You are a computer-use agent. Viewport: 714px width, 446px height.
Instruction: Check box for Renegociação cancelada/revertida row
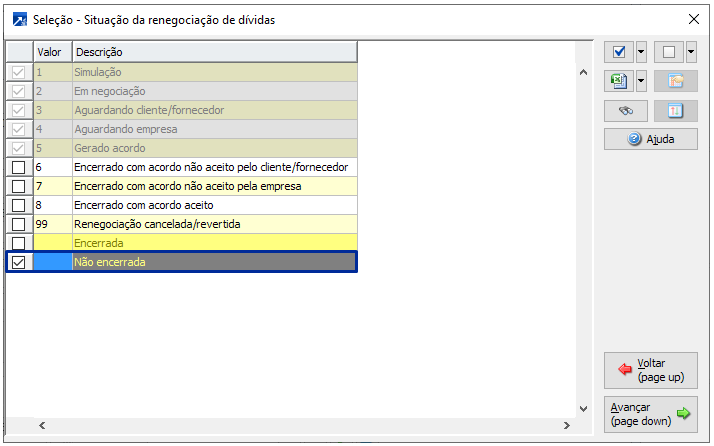click(18, 225)
